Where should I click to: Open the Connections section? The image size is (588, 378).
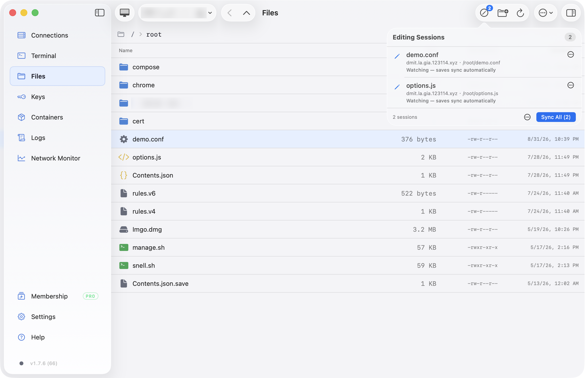pyautogui.click(x=57, y=35)
